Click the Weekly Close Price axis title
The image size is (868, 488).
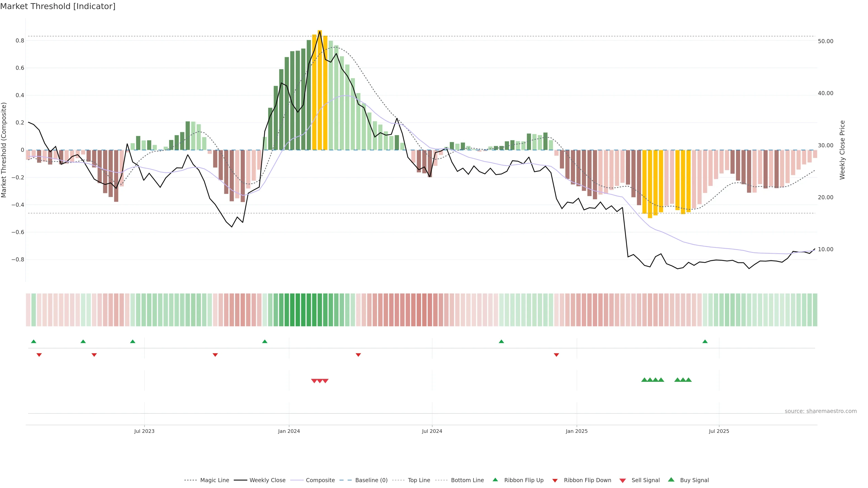pos(842,150)
